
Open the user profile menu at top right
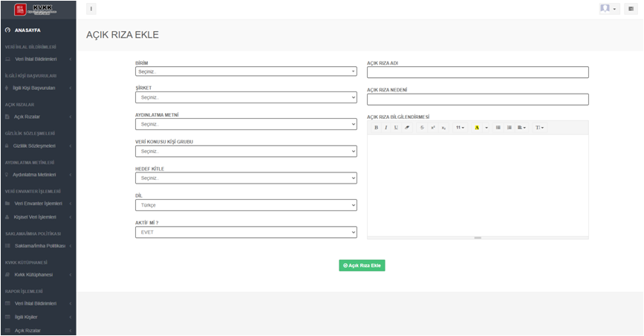click(608, 9)
